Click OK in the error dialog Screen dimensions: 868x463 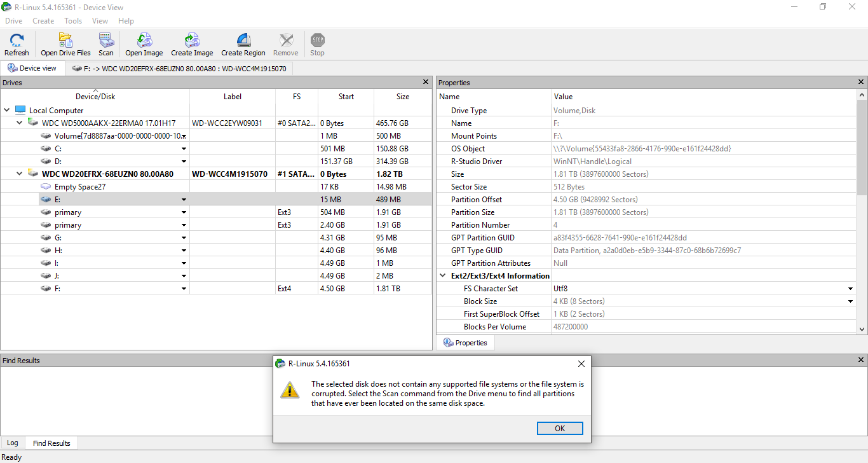[x=560, y=428]
